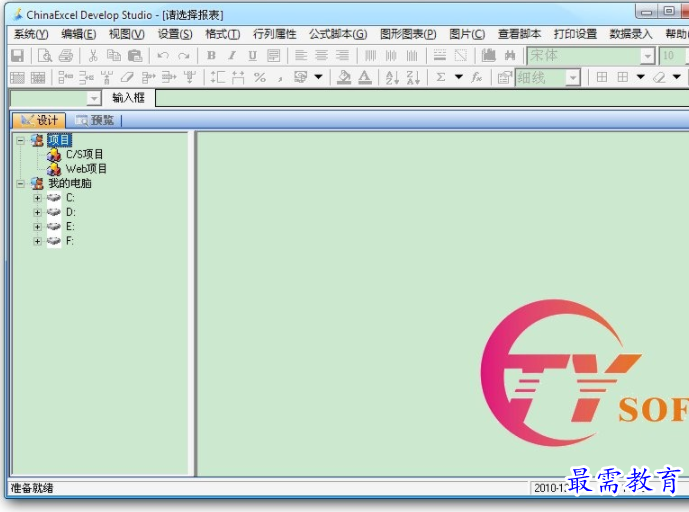Click the row height icon
689x512 pixels.
(218, 78)
